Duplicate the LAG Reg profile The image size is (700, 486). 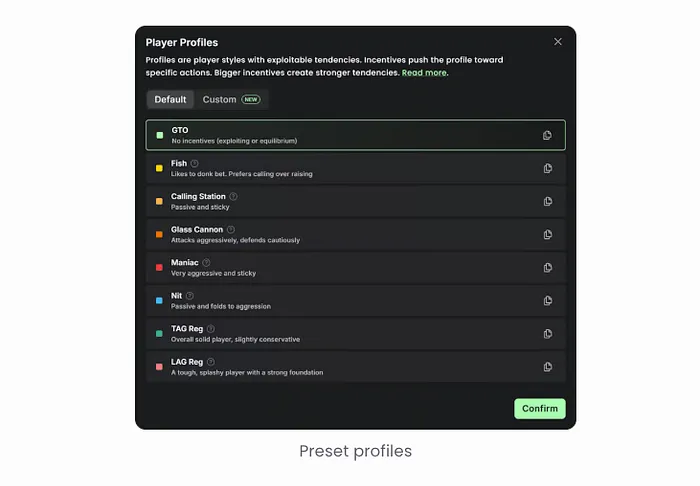(x=547, y=367)
